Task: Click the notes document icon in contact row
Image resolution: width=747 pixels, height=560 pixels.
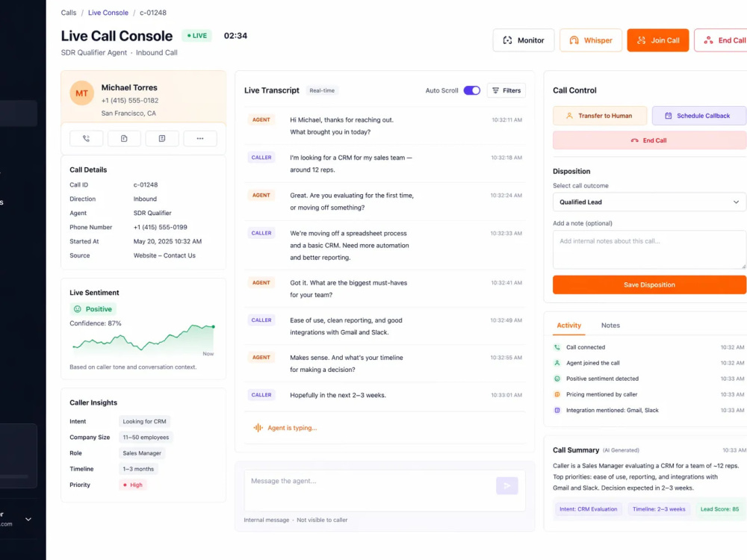Action: pyautogui.click(x=162, y=139)
